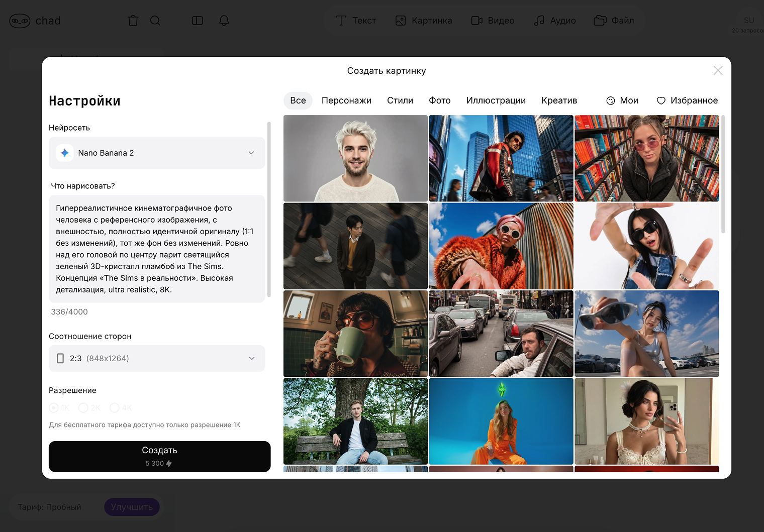
Task: Open the Мои smiley filter
Action: point(622,100)
